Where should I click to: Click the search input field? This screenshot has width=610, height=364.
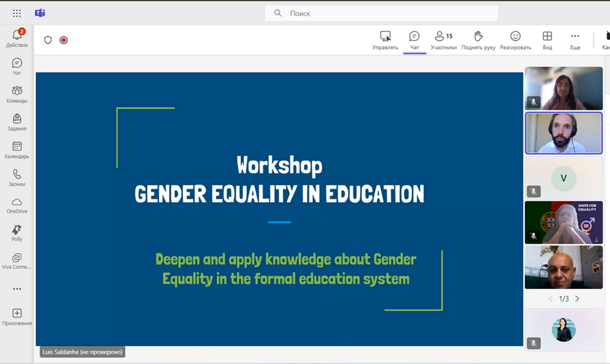[x=381, y=13]
